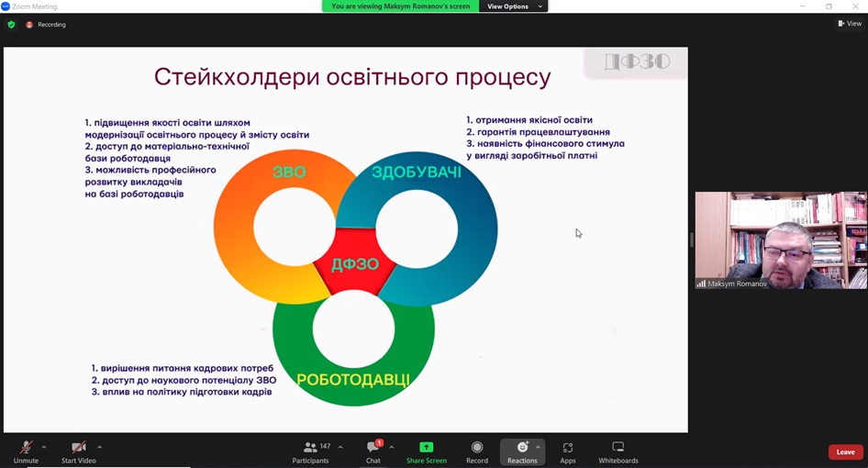The width and height of the screenshot is (868, 468).
Task: Click text '2. гарантія працевлаштування'
Action: pyautogui.click(x=538, y=132)
